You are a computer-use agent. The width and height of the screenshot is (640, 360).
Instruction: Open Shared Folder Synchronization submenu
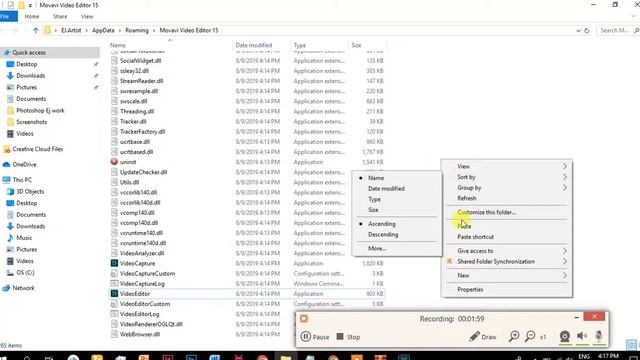(x=507, y=262)
